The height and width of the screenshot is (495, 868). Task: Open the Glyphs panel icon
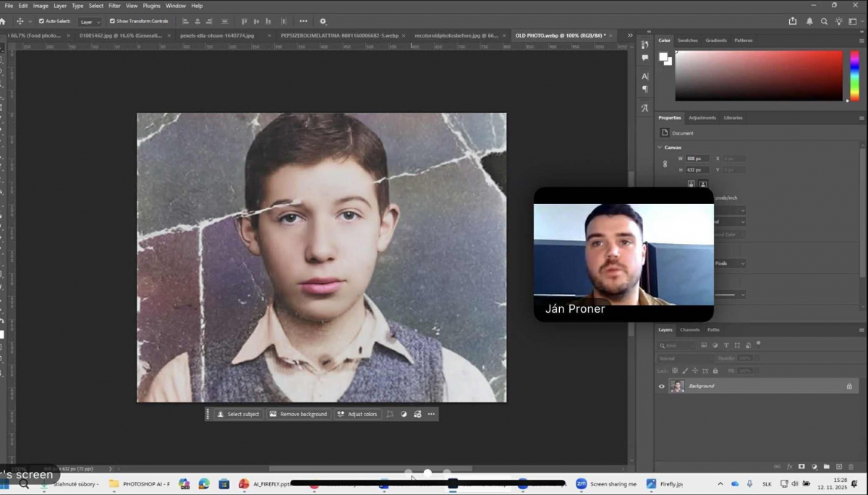tap(644, 108)
